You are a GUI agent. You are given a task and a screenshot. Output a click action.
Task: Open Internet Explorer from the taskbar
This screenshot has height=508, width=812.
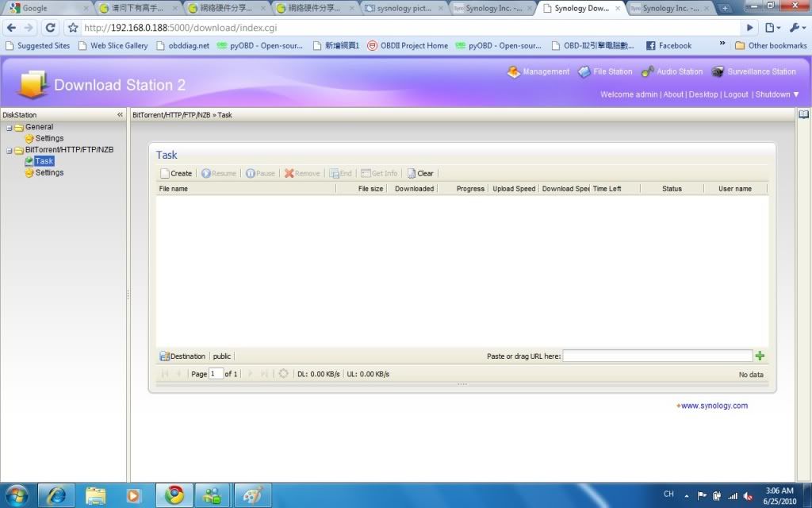click(x=56, y=495)
